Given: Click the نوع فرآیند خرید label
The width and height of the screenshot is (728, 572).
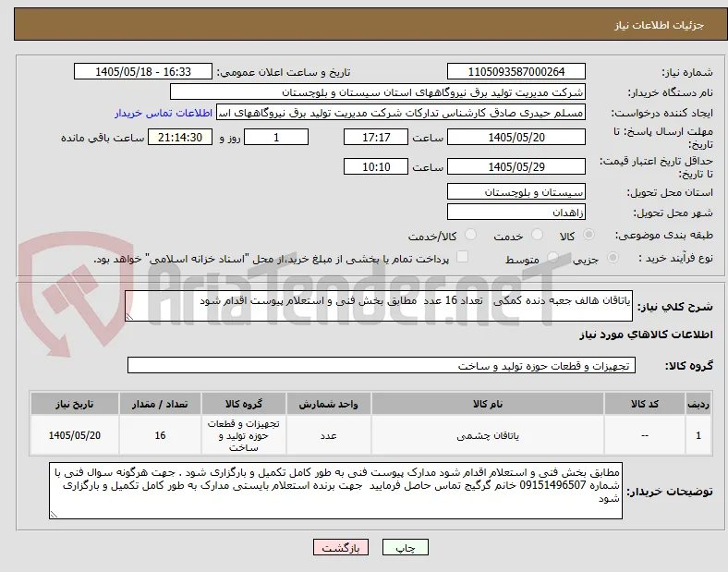Looking at the screenshot, I should point(675,258).
